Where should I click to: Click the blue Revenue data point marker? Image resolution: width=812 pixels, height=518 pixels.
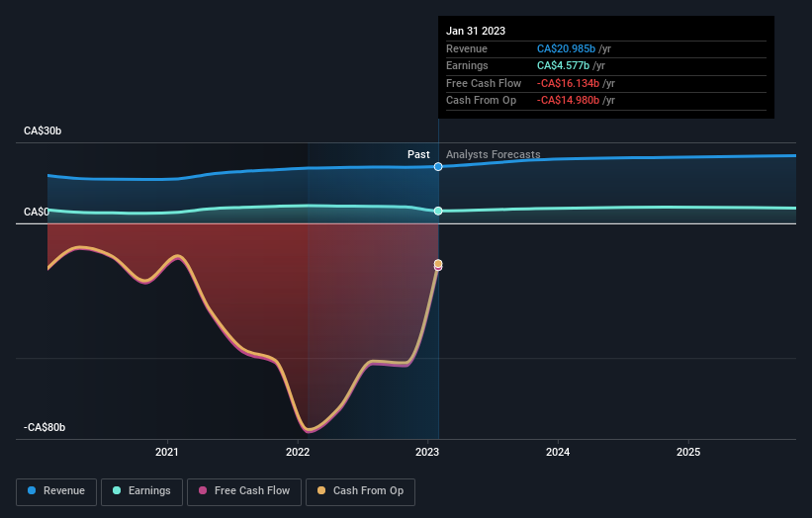pos(438,167)
